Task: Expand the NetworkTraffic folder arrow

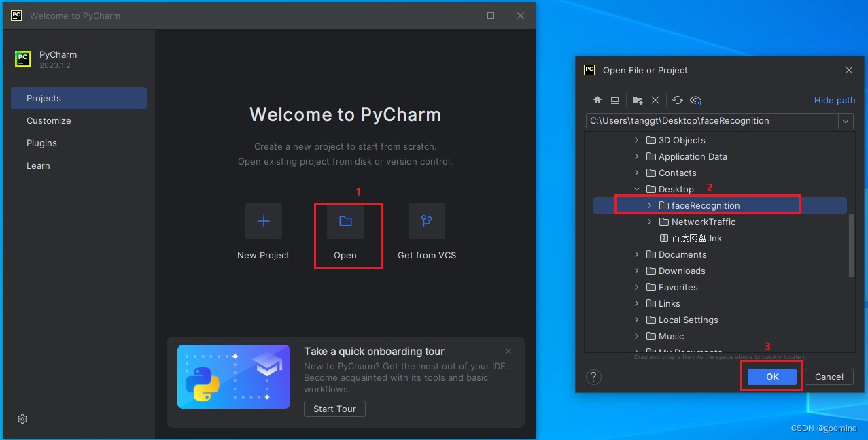Action: point(650,222)
